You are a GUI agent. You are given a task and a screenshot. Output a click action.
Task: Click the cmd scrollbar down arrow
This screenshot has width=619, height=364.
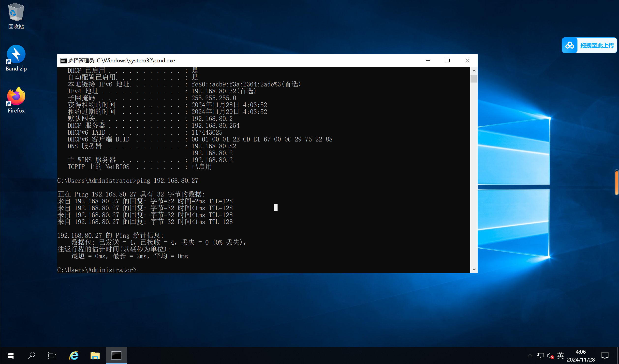point(474,269)
